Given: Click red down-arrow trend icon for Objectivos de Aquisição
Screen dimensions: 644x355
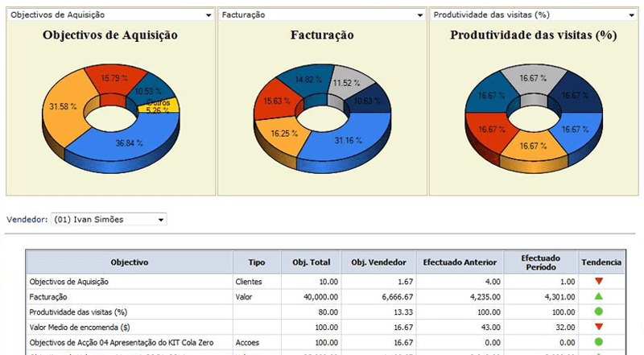Looking at the screenshot, I should pos(599,282).
